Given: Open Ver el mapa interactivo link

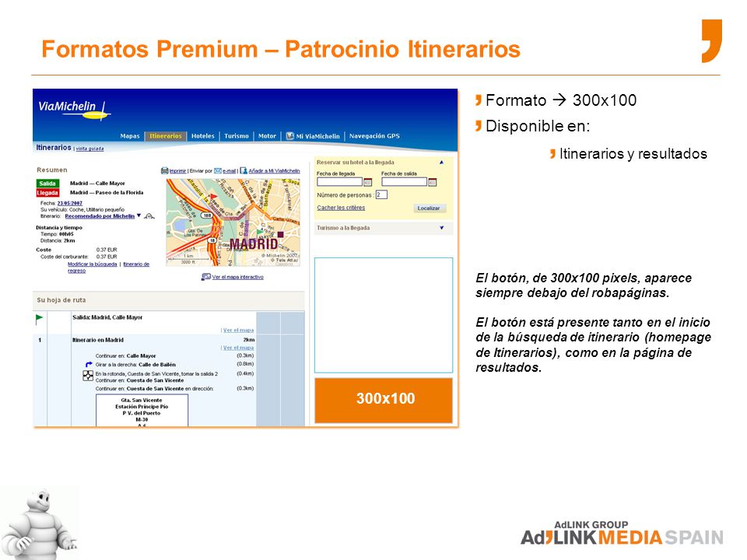Looking at the screenshot, I should tap(238, 277).
